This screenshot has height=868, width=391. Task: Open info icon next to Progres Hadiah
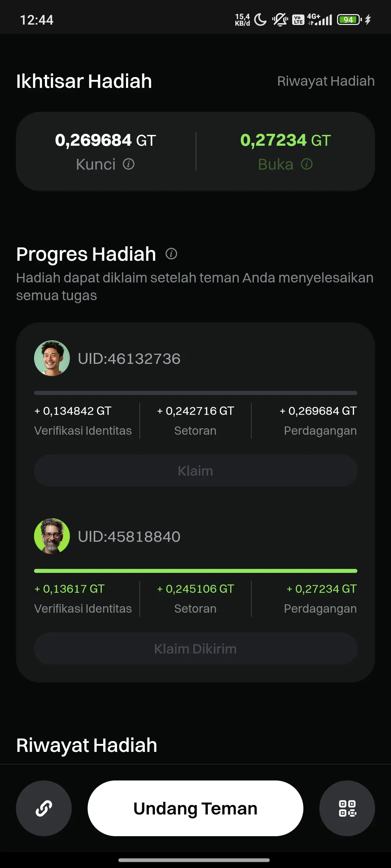click(171, 254)
